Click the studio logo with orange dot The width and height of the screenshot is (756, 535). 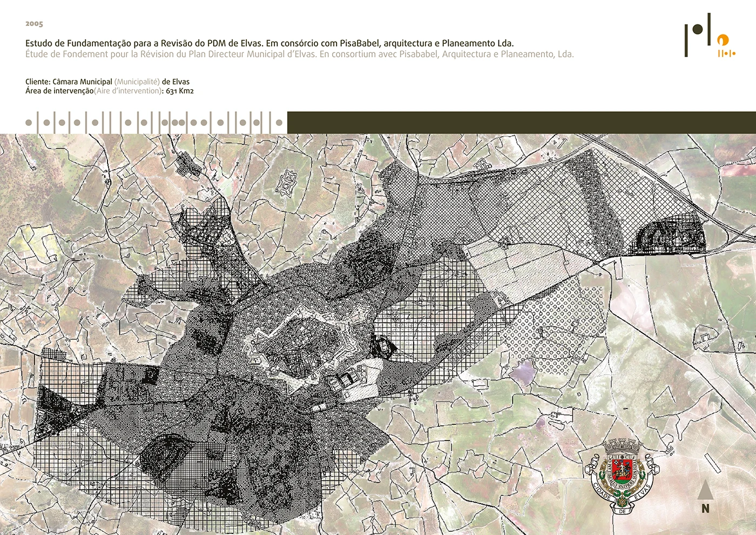tap(710, 35)
